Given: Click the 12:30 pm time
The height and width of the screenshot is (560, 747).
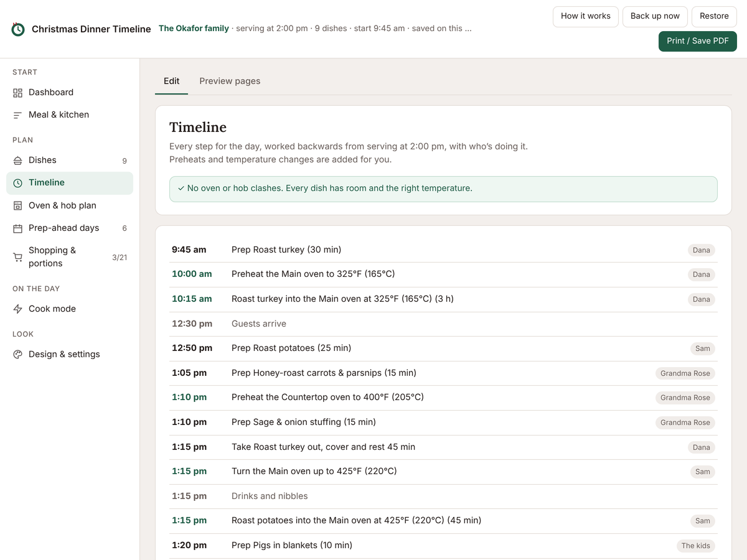Looking at the screenshot, I should click(192, 324).
